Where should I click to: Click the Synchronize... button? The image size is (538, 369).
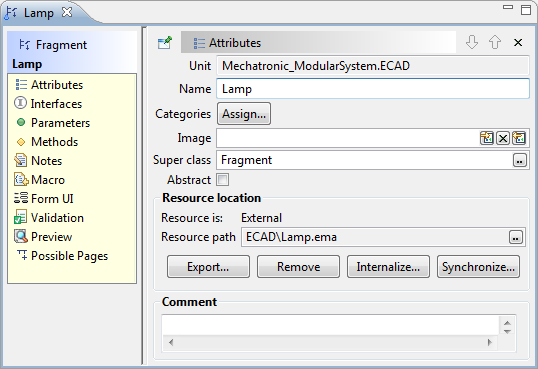click(x=478, y=267)
